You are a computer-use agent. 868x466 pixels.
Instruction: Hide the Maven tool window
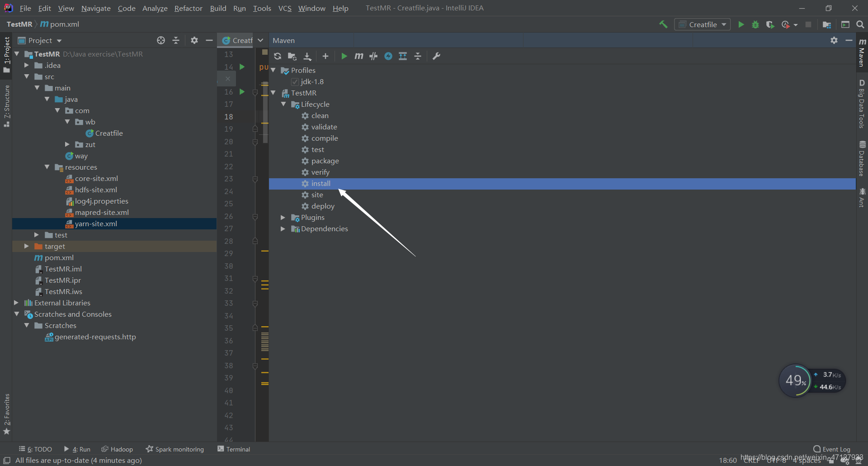click(849, 40)
